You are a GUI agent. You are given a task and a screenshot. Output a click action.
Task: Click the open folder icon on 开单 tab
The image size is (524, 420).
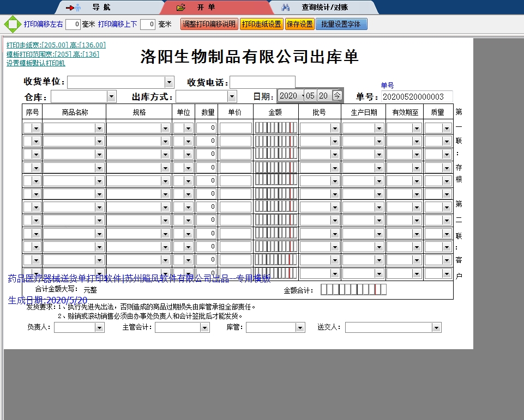tap(182, 8)
